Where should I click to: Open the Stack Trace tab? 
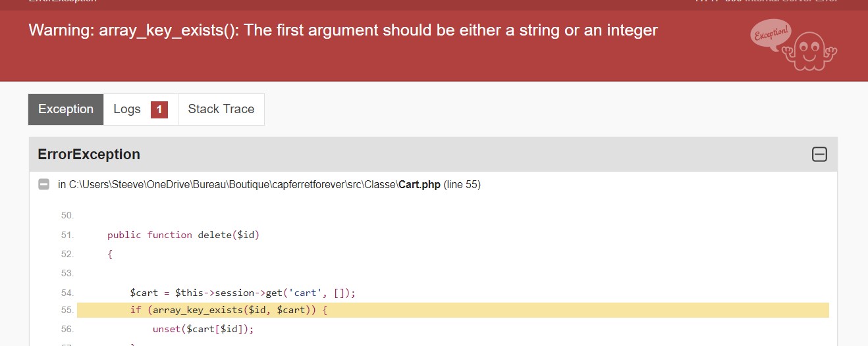[221, 109]
